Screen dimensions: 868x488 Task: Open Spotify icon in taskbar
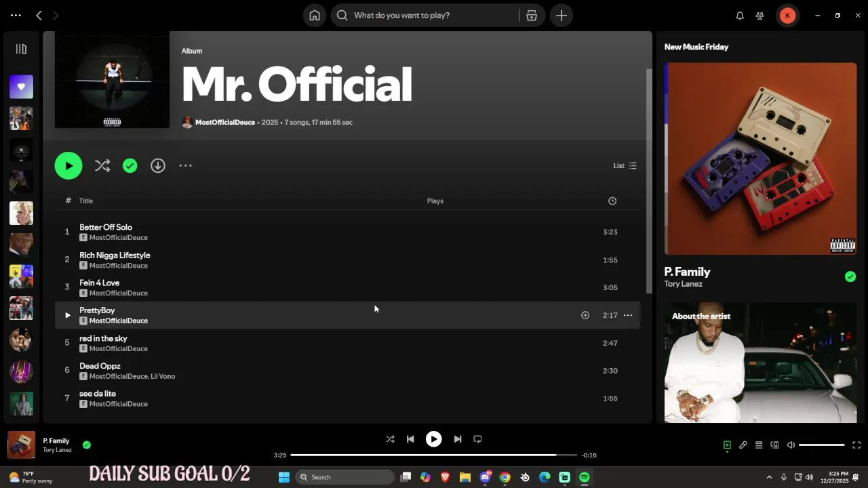coord(585,477)
